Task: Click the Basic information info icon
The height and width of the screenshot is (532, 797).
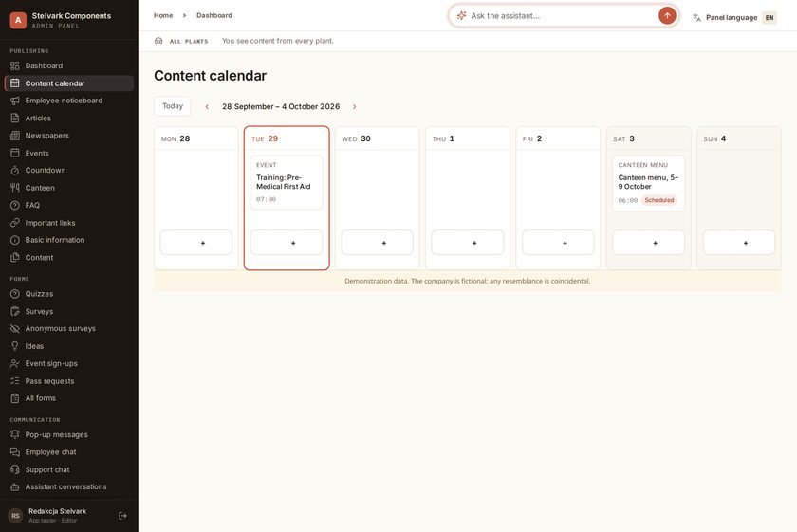Action: [x=15, y=240]
